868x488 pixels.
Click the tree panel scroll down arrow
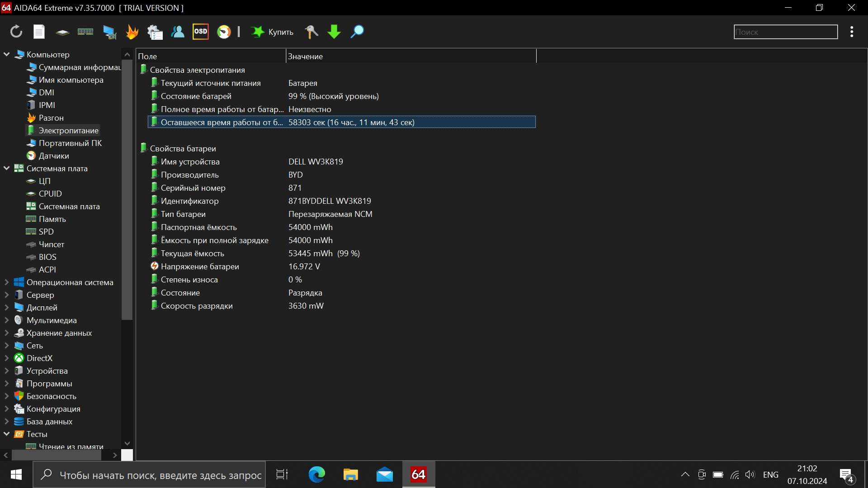coord(127,443)
